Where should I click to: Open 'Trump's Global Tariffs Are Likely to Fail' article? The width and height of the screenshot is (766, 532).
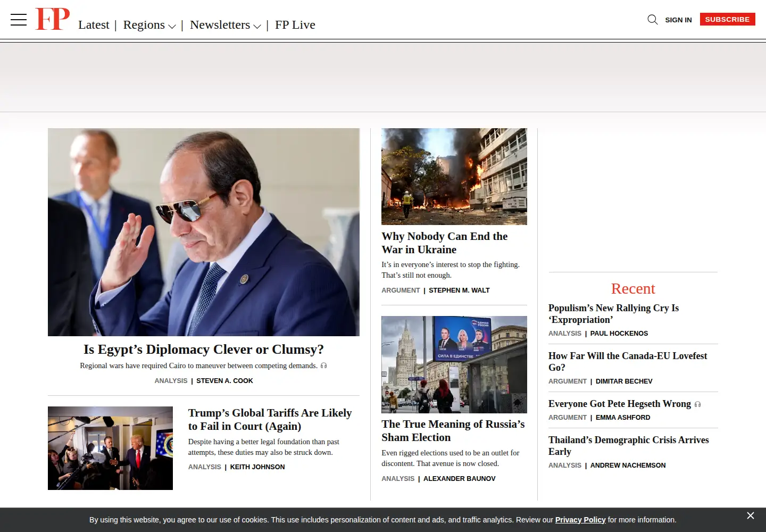tap(270, 419)
